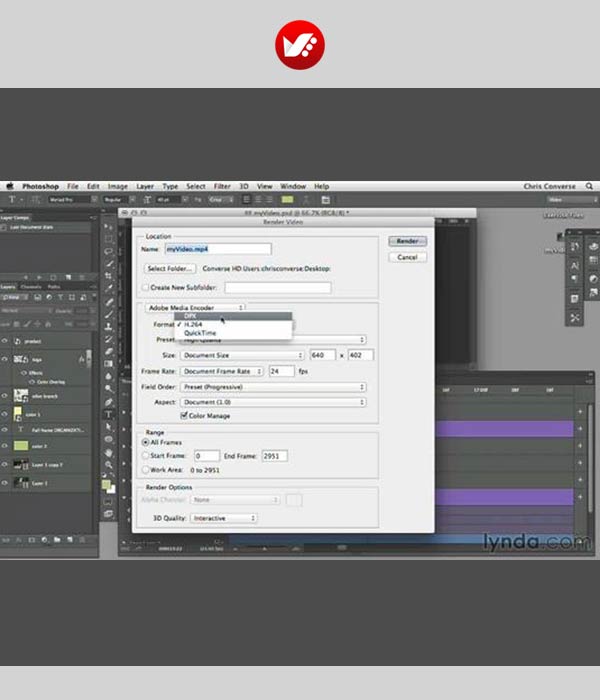The height and width of the screenshot is (700, 600).
Task: Click the background color swatch in toolbar
Action: (x=111, y=490)
